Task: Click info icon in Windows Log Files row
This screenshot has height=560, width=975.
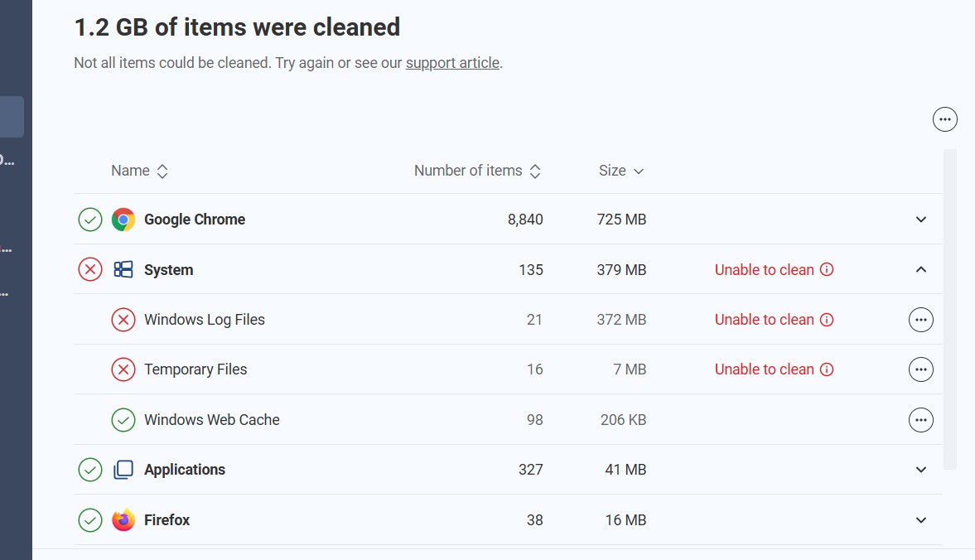Action: point(826,320)
